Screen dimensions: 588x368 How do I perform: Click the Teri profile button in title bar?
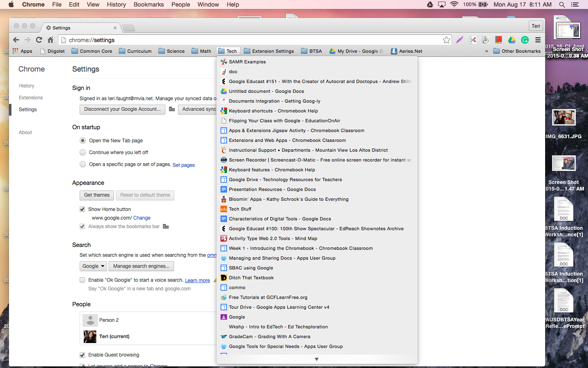pyautogui.click(x=536, y=26)
